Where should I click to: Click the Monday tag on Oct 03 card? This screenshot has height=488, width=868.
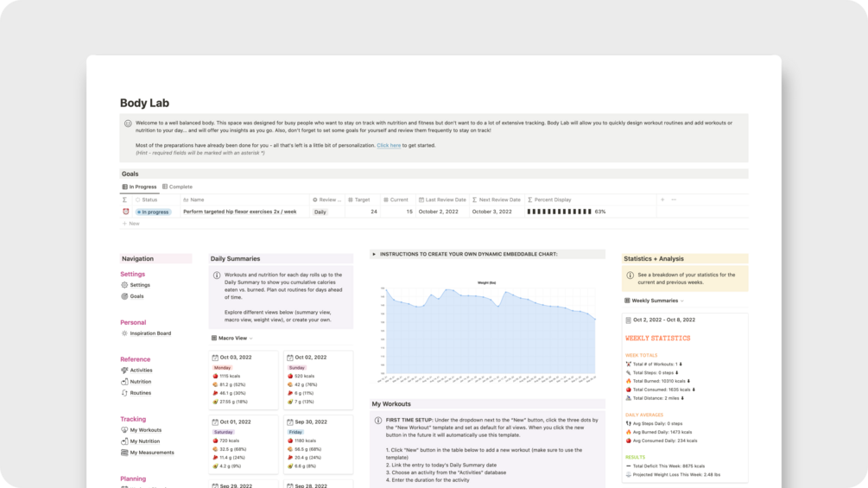click(x=222, y=367)
